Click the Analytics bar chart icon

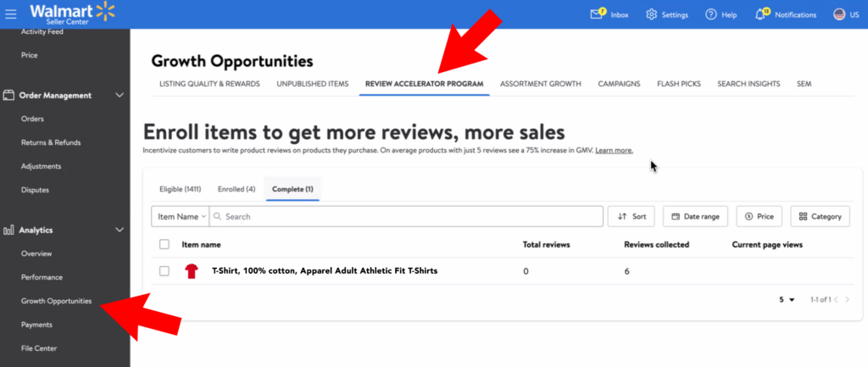click(x=8, y=230)
